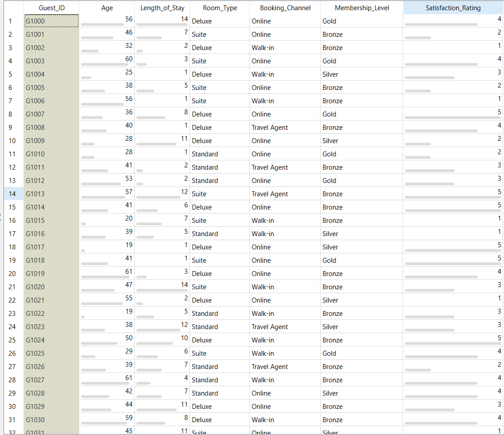Click the G1000 guest ID cell
The width and height of the screenshot is (504, 435).
51,21
